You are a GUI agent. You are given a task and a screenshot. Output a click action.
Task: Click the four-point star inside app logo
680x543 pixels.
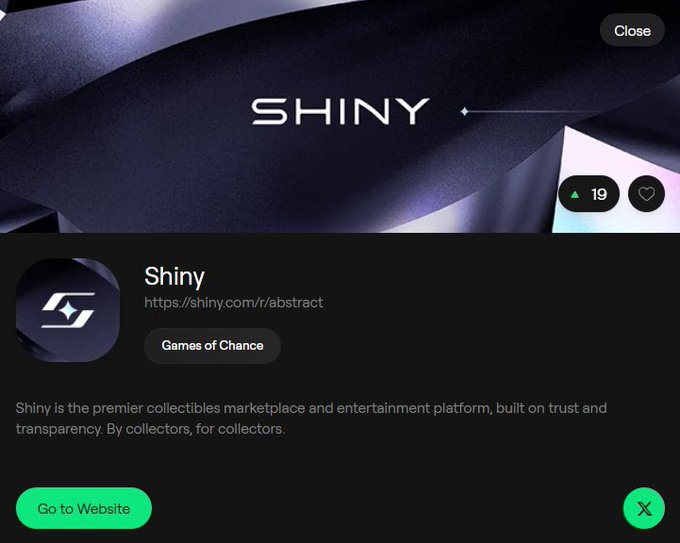(x=69, y=310)
